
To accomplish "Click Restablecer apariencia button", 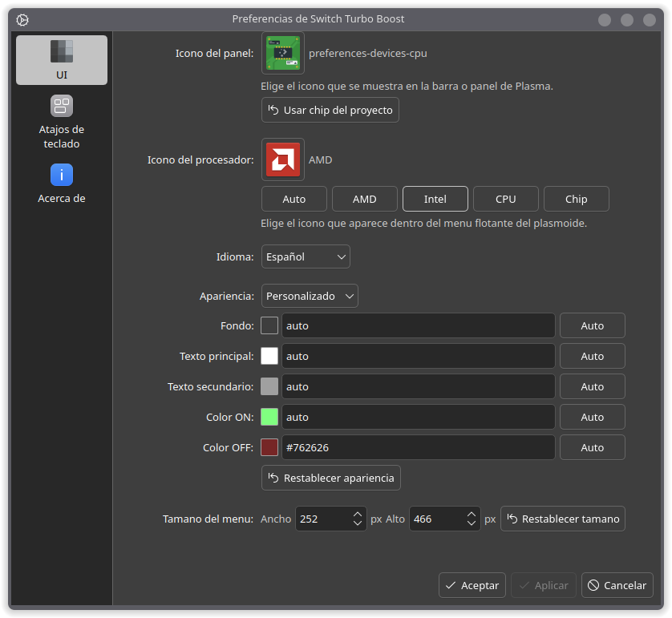I will 331,478.
